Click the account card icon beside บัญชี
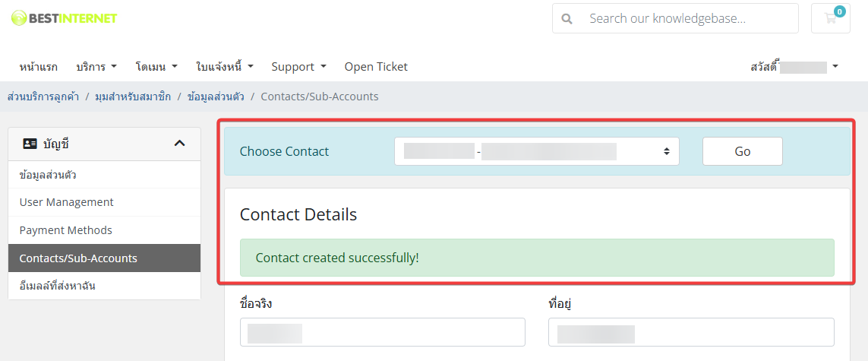Viewport: 868px width, 361px height. tap(30, 144)
